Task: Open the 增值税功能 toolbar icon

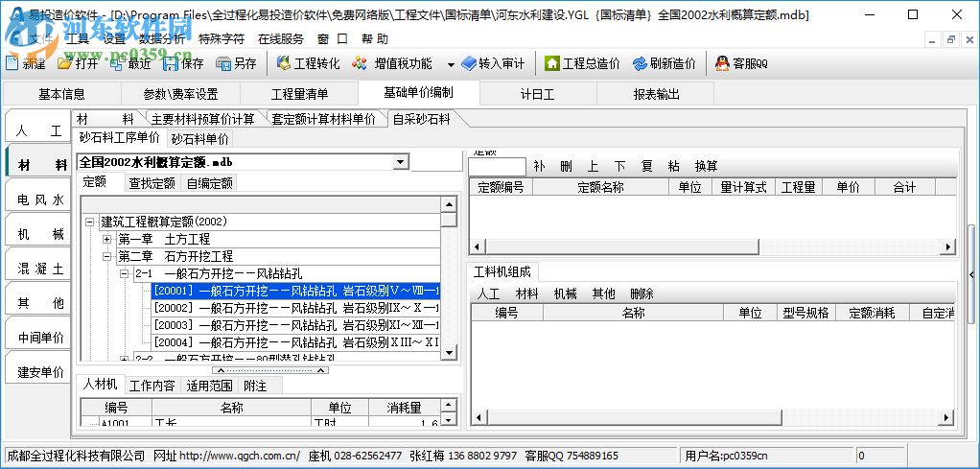Action: [x=360, y=63]
